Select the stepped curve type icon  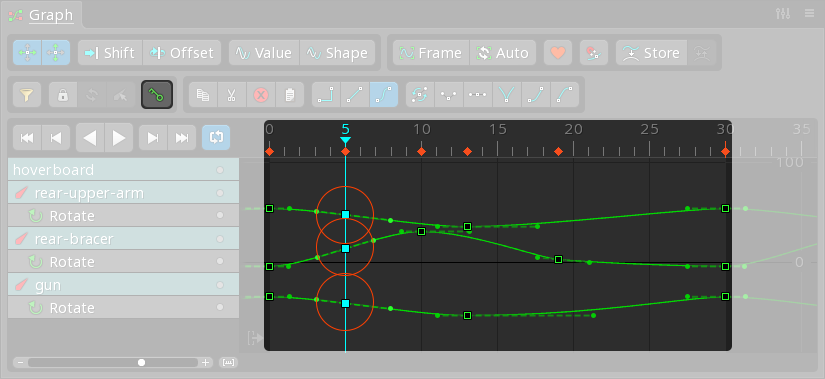[326, 95]
